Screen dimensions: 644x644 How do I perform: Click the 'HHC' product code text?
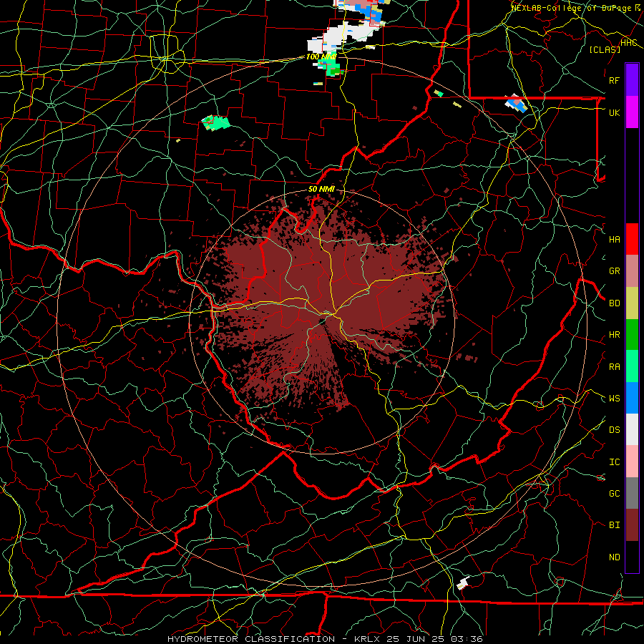click(628, 43)
